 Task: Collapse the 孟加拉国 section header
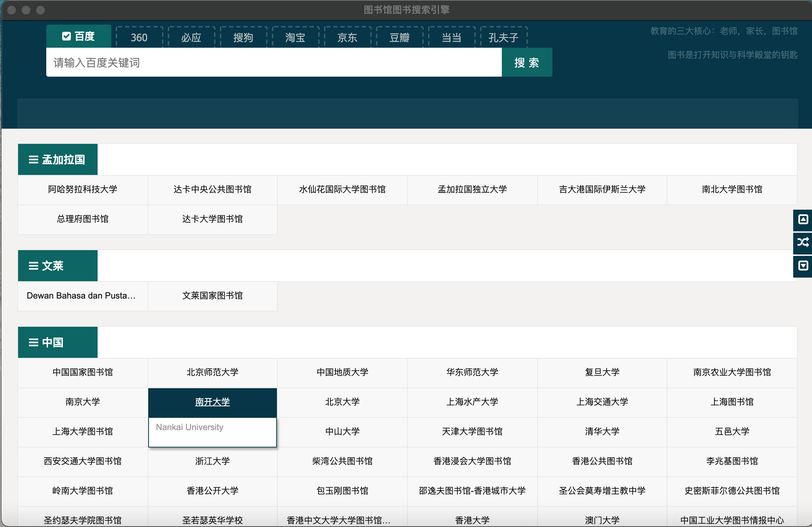63,160
